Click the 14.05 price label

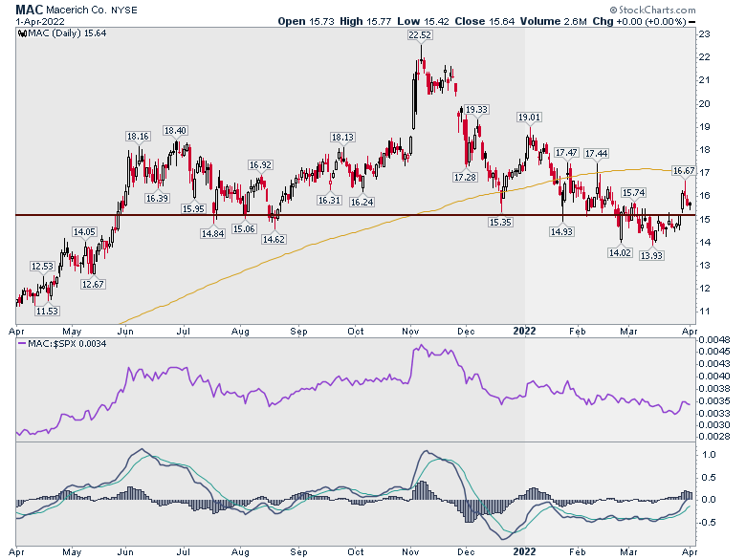point(84,232)
